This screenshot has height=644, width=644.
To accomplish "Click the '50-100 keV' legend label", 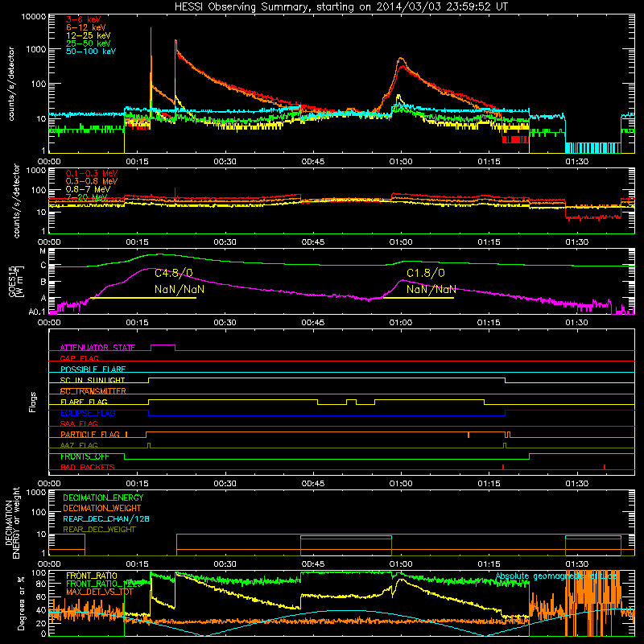I will tap(91, 52).
